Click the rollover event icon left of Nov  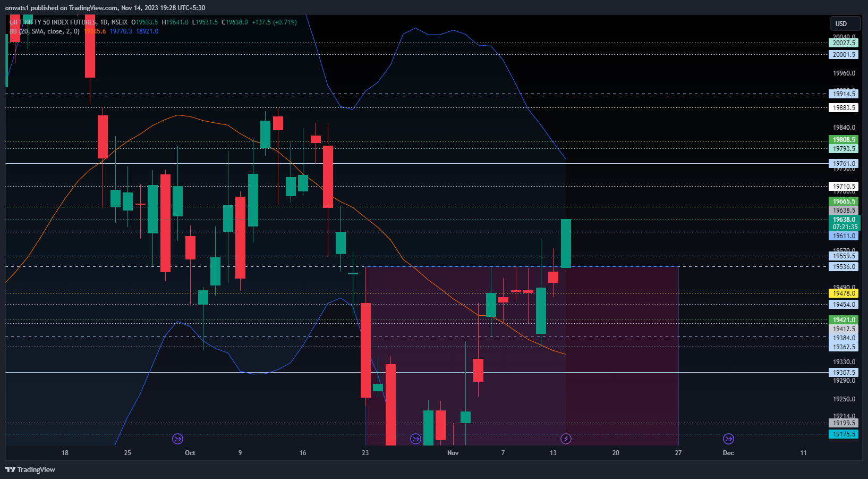[x=415, y=439]
